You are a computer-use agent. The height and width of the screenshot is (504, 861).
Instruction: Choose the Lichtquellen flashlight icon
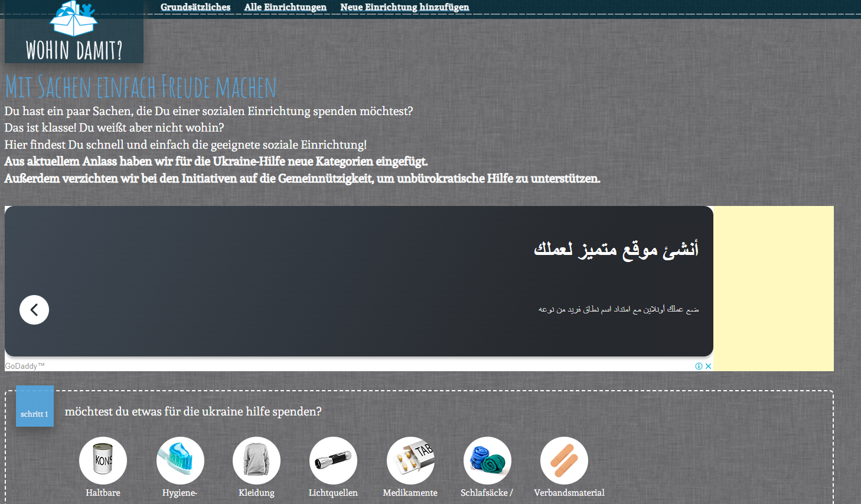point(333,460)
